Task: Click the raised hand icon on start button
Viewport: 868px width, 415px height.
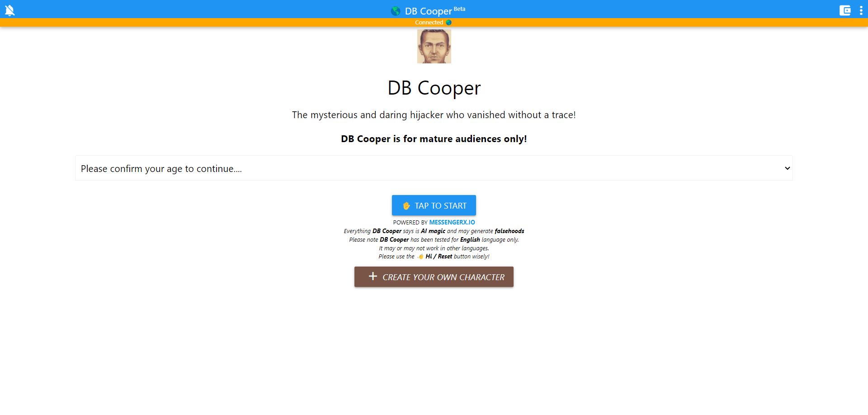Action: point(406,205)
